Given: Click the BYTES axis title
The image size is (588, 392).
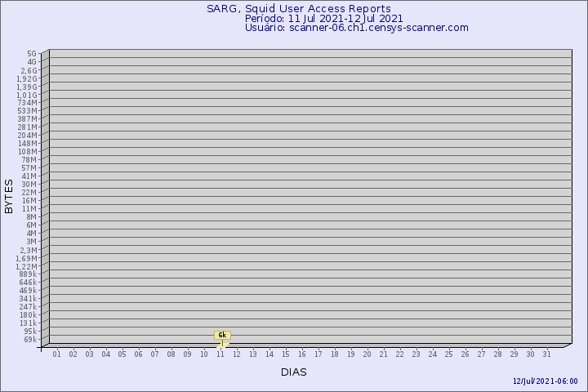Looking at the screenshot, I should tap(9, 196).
